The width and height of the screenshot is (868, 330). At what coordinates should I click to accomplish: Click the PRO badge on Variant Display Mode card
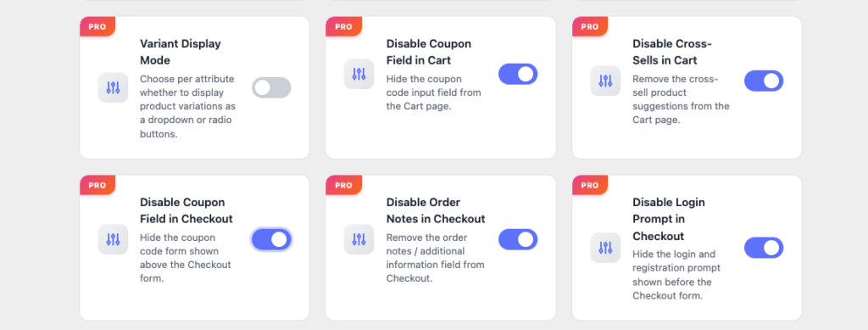point(97,26)
